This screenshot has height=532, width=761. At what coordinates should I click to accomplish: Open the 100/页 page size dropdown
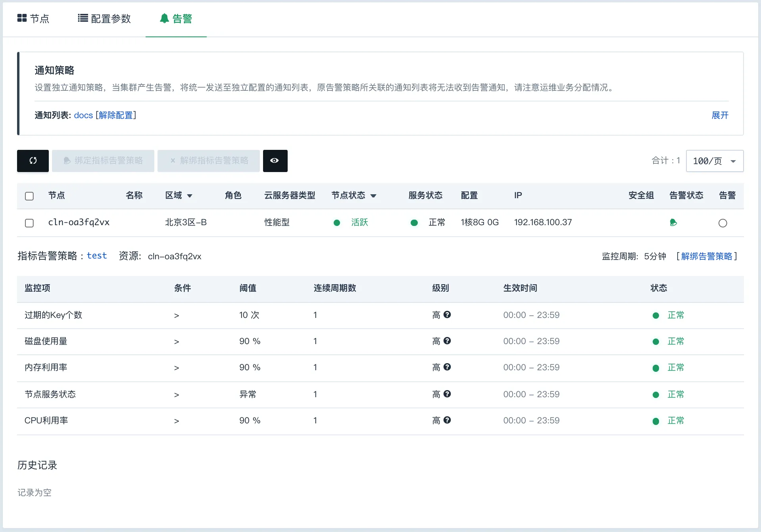pos(715,161)
